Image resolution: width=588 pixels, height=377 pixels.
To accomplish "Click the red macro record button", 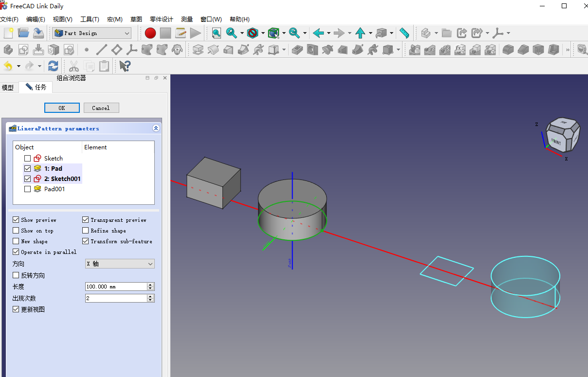I will [150, 33].
